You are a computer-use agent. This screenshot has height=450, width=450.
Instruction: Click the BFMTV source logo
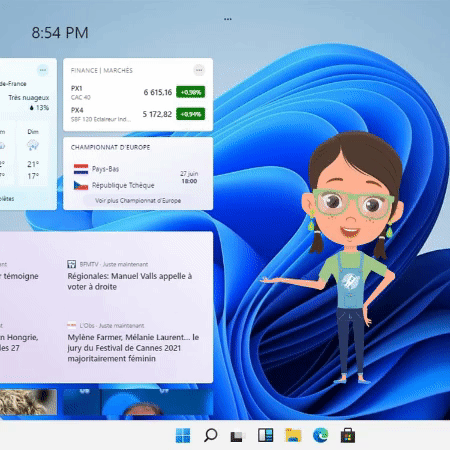coord(71,264)
